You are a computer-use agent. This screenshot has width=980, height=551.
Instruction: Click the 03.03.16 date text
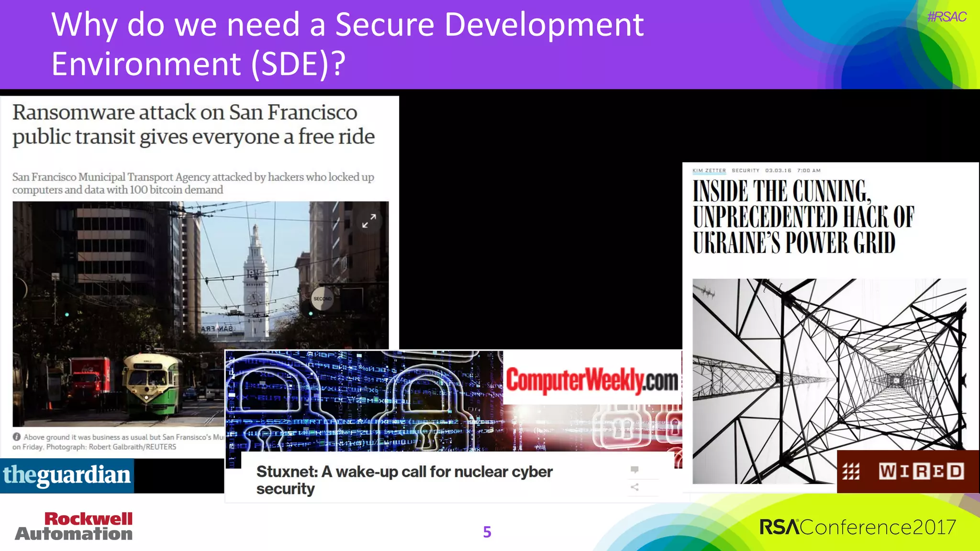point(778,170)
